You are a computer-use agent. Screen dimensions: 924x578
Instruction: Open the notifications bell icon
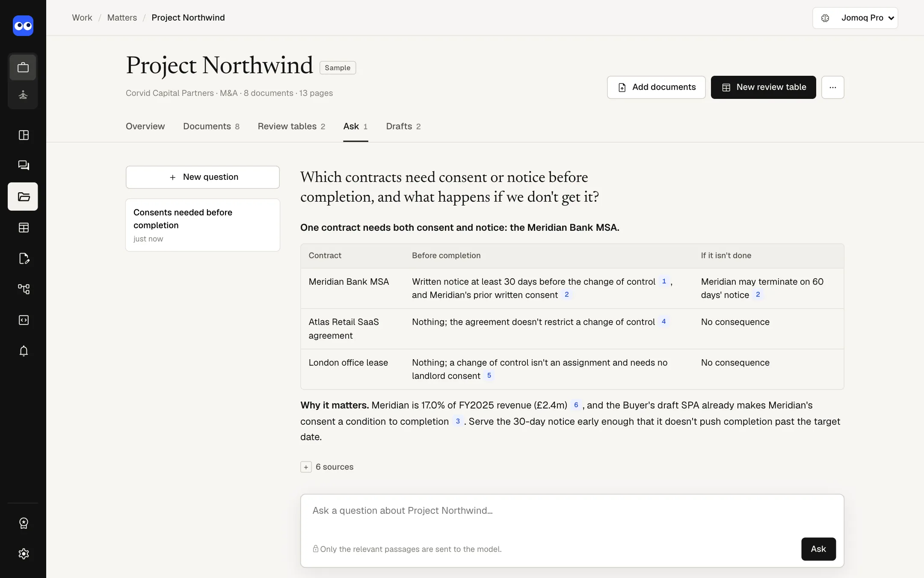[x=24, y=351]
